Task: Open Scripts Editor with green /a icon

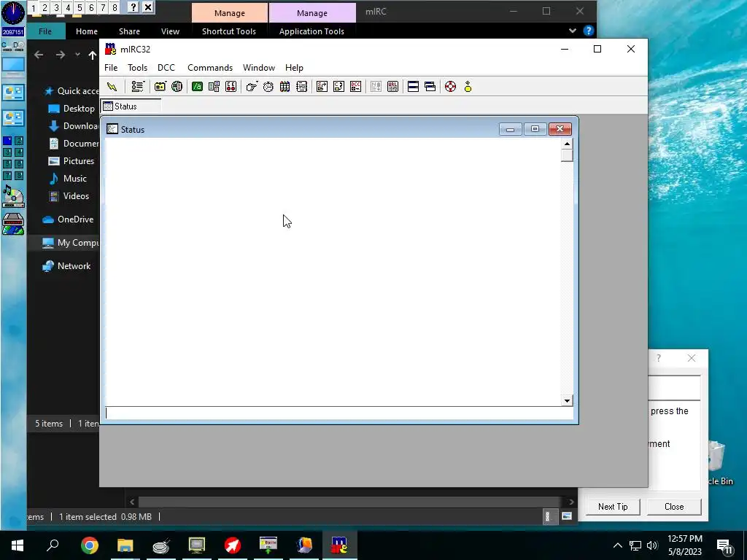Action: pyautogui.click(x=197, y=87)
